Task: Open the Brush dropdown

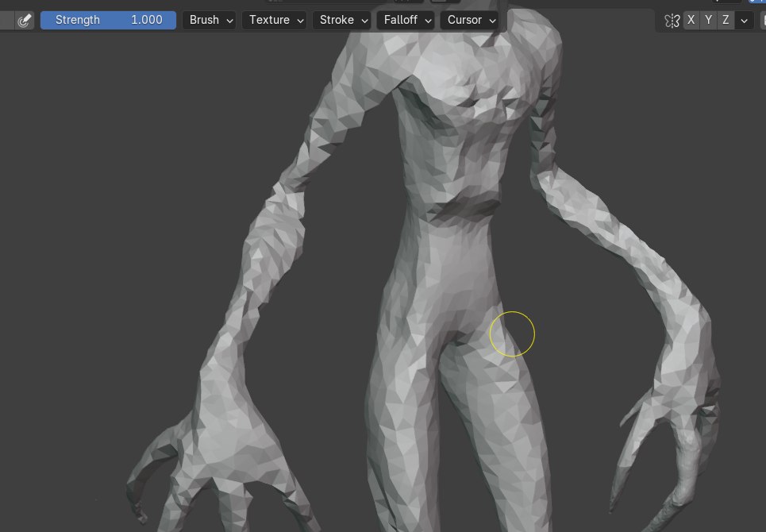Action: click(x=209, y=20)
